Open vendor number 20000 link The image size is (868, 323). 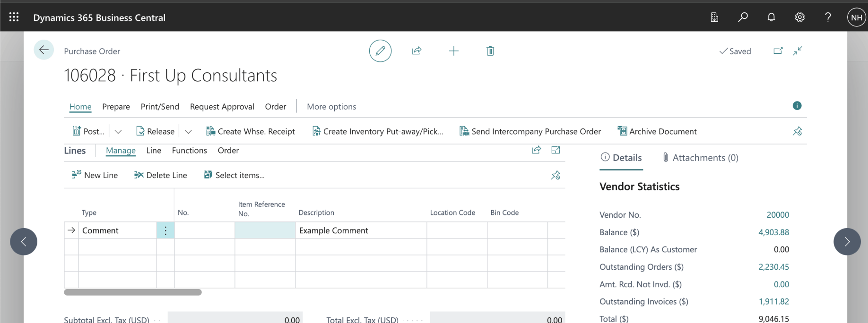[x=777, y=215]
